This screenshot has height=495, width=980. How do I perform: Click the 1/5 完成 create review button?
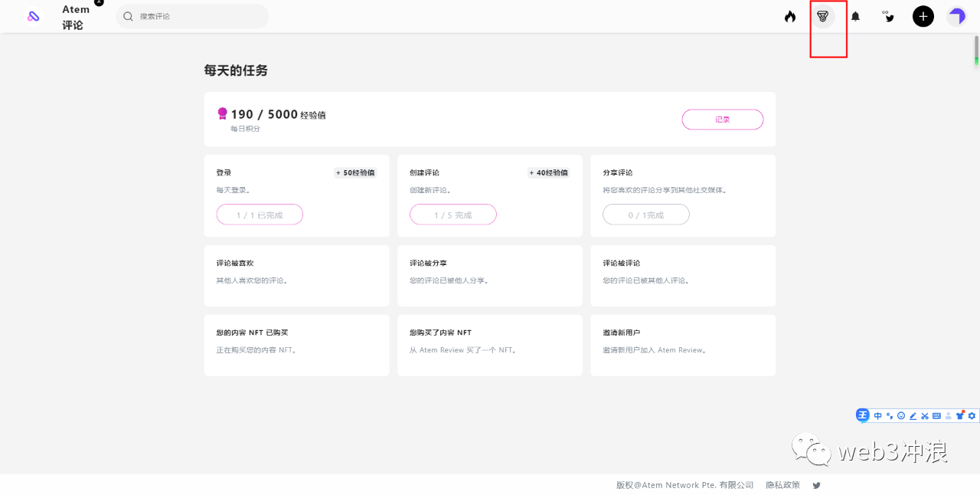[453, 215]
